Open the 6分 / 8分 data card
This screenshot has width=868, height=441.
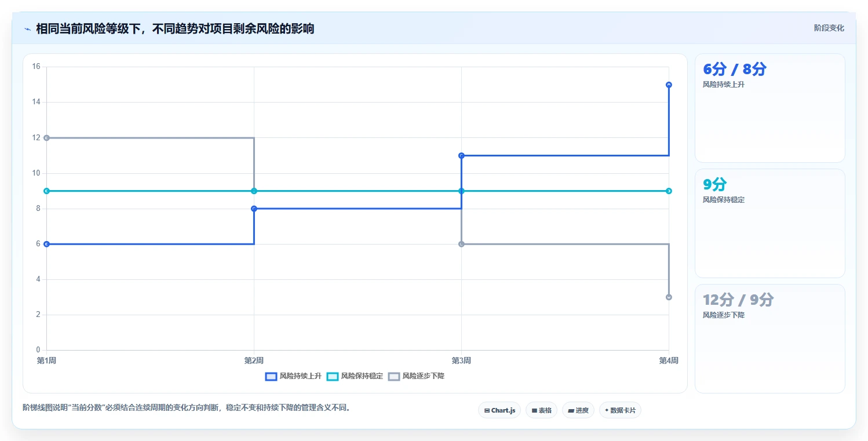770,108
